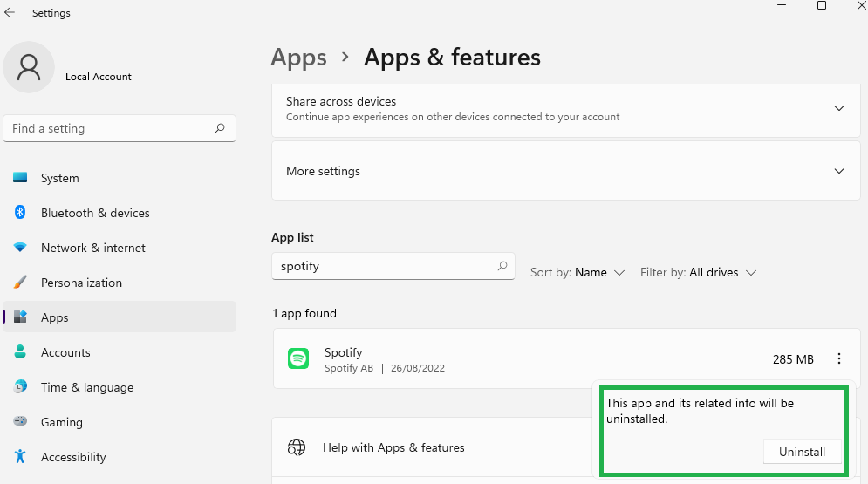Open the Local Account profile avatar
The height and width of the screenshot is (484, 868).
[x=29, y=67]
